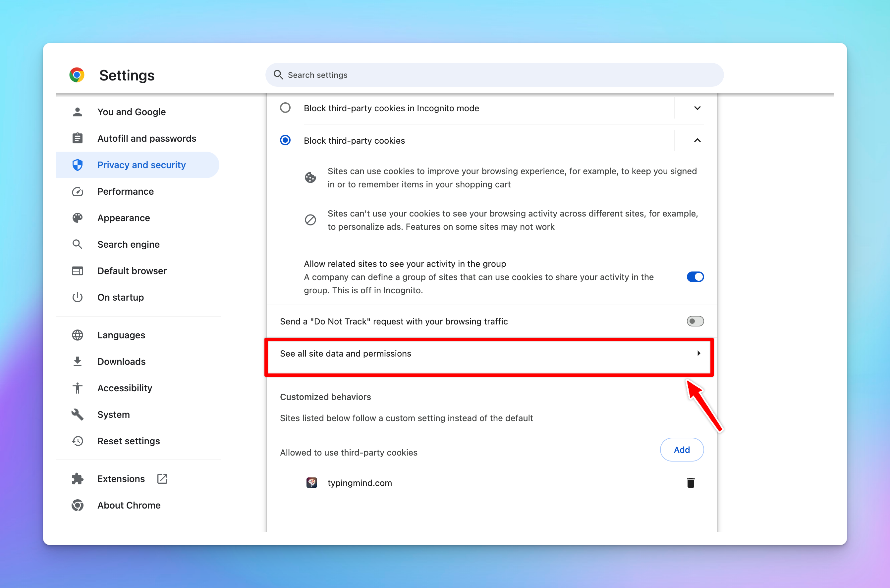Go to the Downloads settings page
The image size is (890, 588).
click(121, 362)
